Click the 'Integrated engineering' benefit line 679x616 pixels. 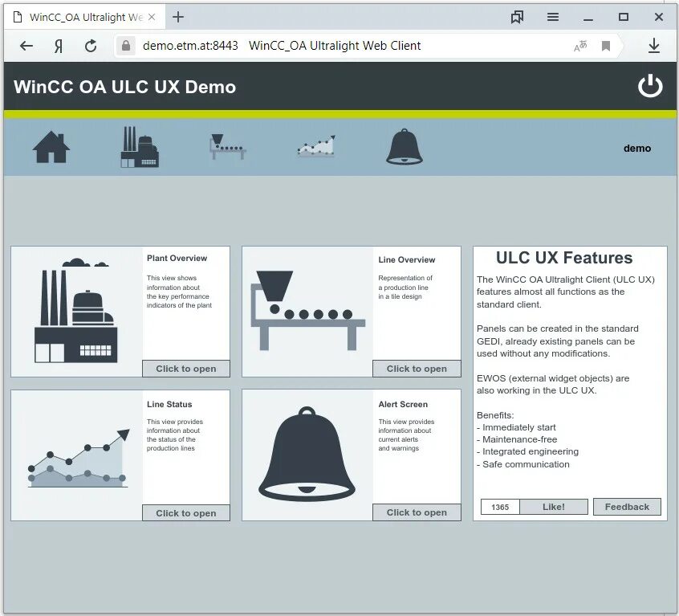(x=527, y=451)
